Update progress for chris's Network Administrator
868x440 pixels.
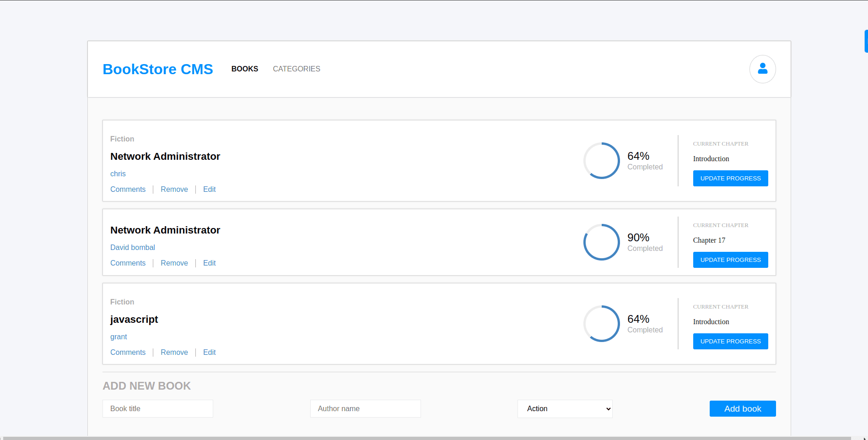[730, 179]
